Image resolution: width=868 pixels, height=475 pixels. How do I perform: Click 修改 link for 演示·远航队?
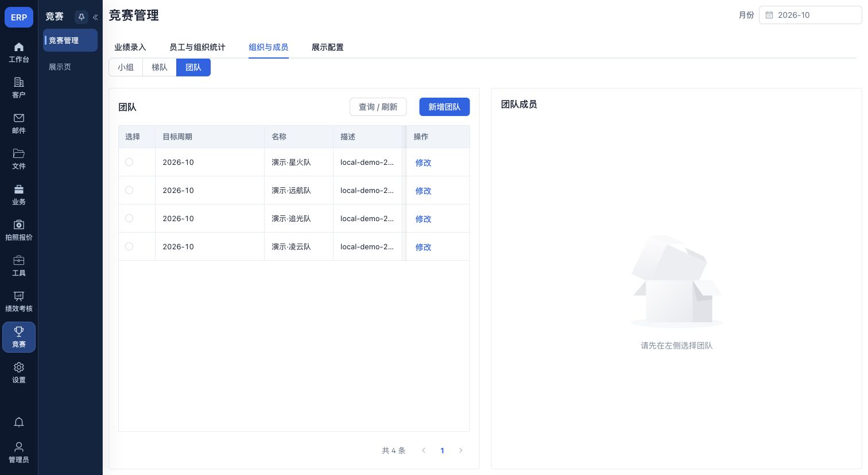click(x=423, y=191)
